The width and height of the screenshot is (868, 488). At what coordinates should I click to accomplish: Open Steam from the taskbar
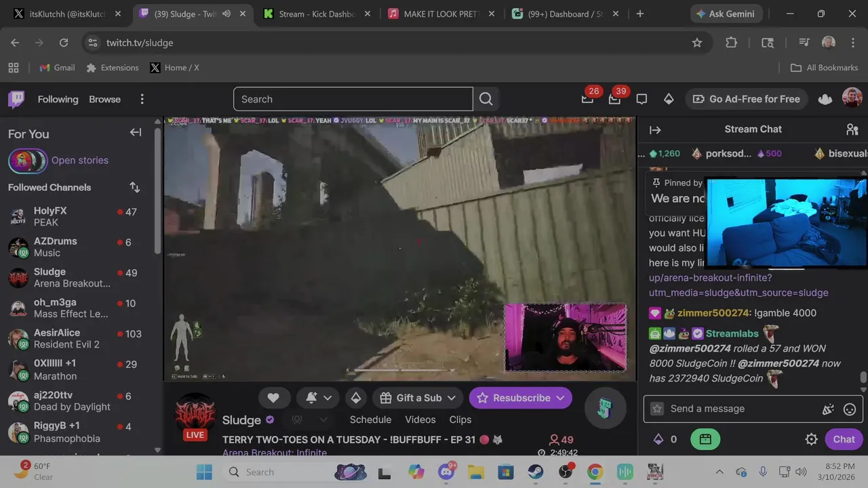(x=536, y=472)
